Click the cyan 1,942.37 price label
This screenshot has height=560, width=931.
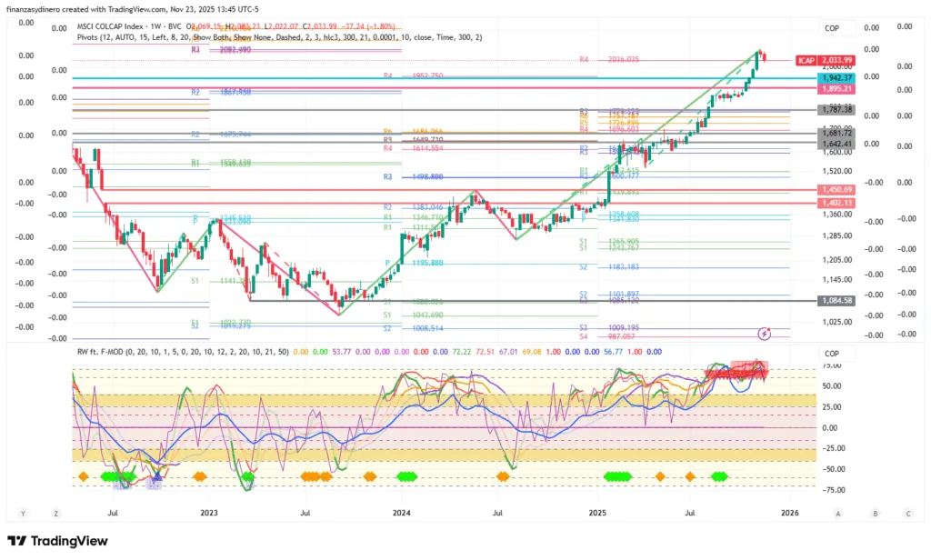point(836,78)
